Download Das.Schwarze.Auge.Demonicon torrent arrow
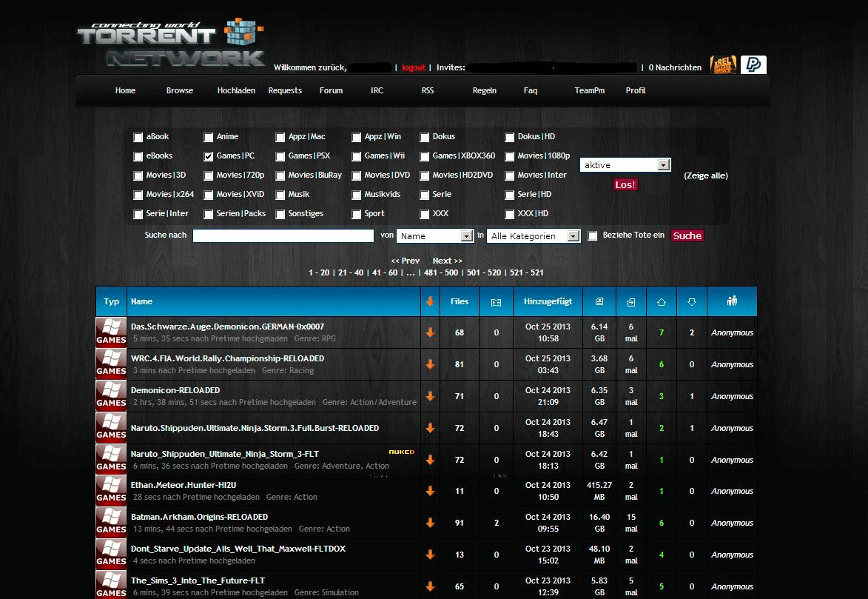 tap(430, 332)
